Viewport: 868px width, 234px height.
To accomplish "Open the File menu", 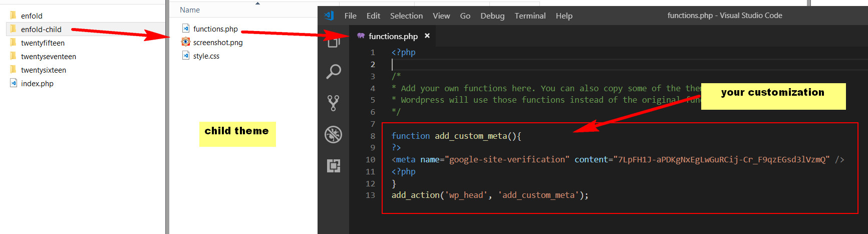I will click(351, 16).
